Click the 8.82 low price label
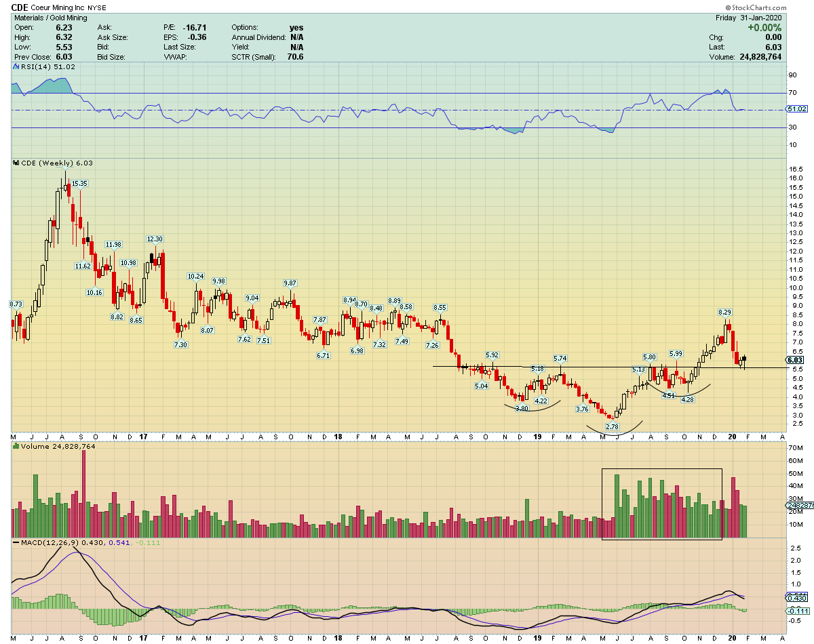 tap(117, 317)
